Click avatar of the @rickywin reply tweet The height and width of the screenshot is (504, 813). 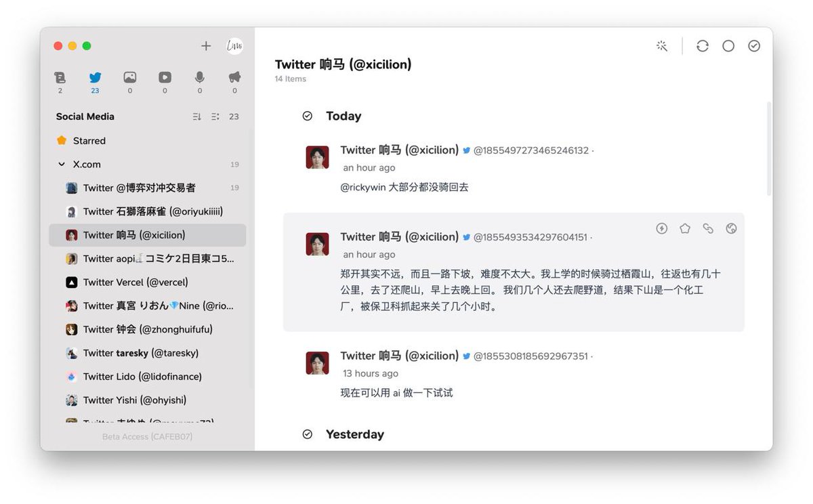click(x=318, y=157)
